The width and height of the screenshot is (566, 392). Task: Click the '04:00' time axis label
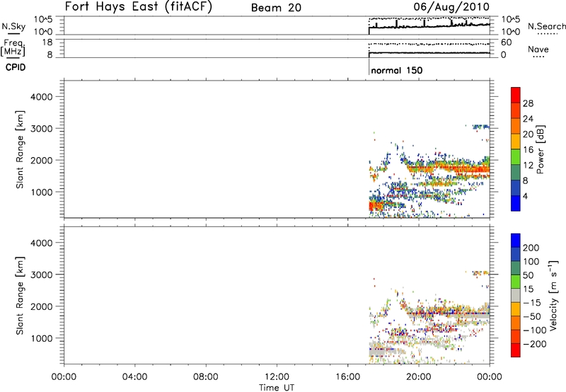tap(134, 377)
